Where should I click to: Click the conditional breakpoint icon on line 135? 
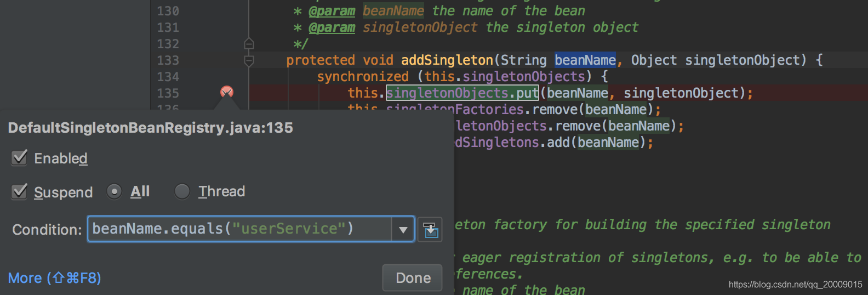[227, 92]
